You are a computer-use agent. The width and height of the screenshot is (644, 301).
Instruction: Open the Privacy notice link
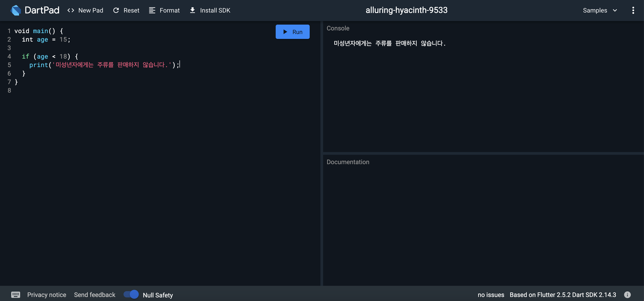(x=47, y=295)
